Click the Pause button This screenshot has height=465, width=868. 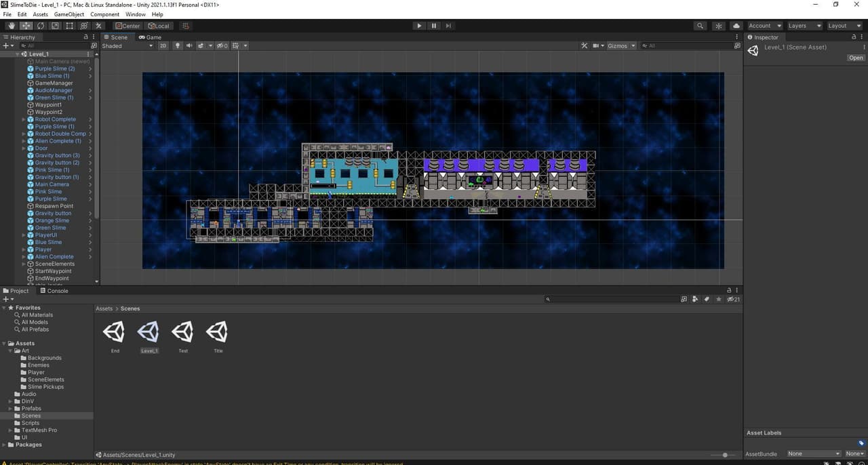(x=434, y=26)
